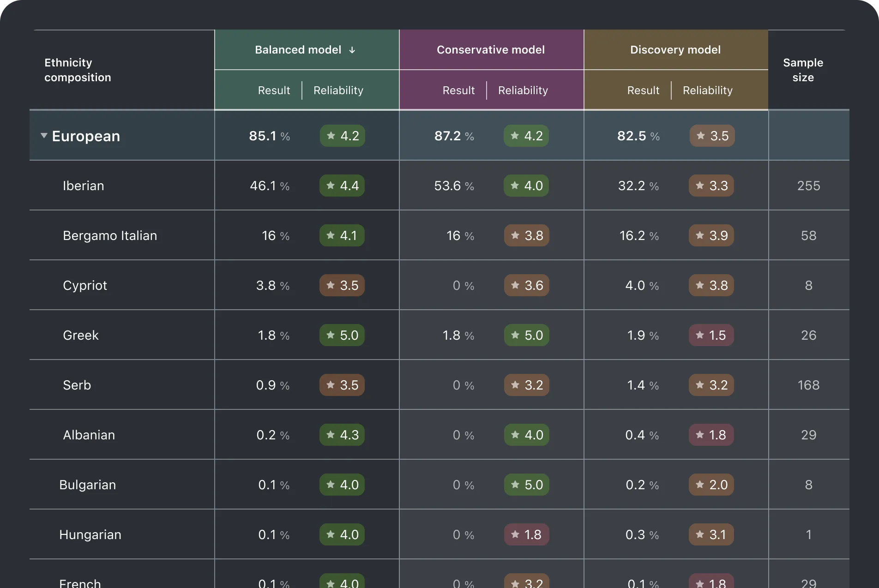Click Albanian discovery 1.8 star badge
This screenshot has height=588, width=879.
pyautogui.click(x=711, y=435)
